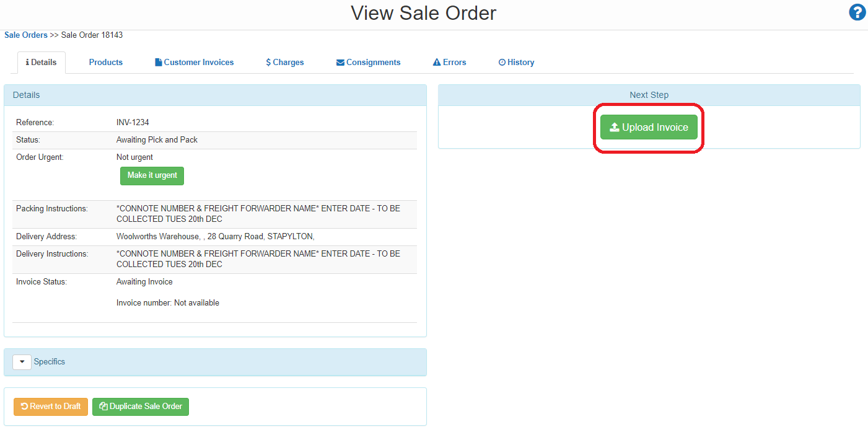Click the Not urgent text
The height and width of the screenshot is (427, 868).
[x=134, y=157]
